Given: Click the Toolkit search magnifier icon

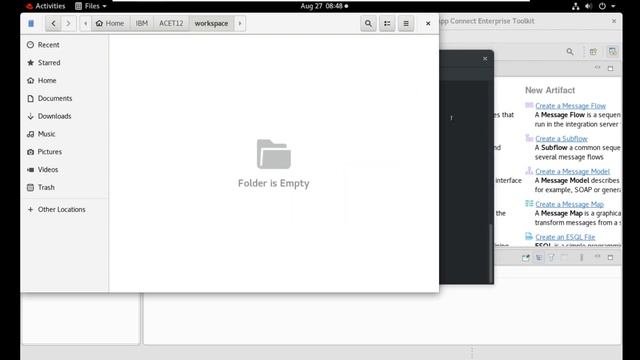Looking at the screenshot, I should (570, 52).
